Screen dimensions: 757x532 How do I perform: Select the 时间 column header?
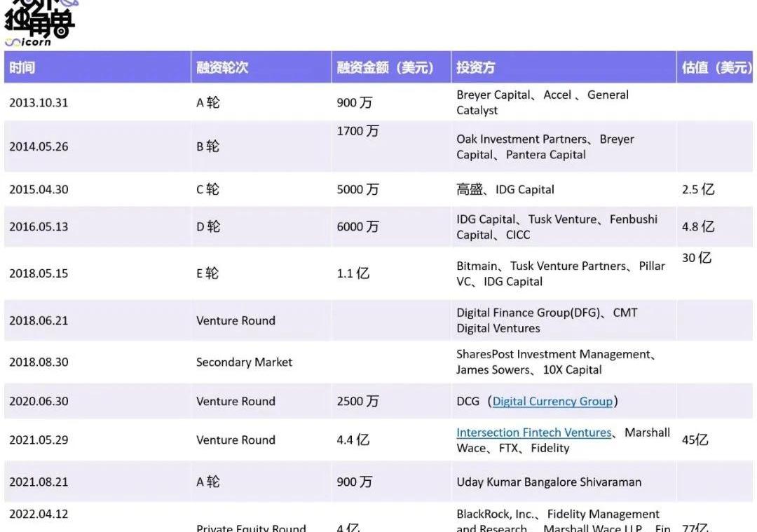[22, 67]
